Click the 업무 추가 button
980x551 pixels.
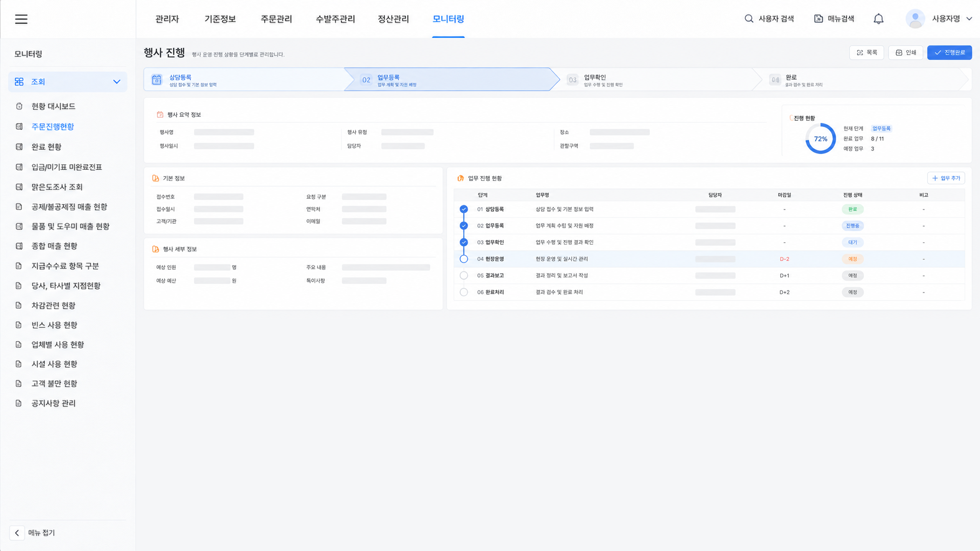click(x=946, y=178)
